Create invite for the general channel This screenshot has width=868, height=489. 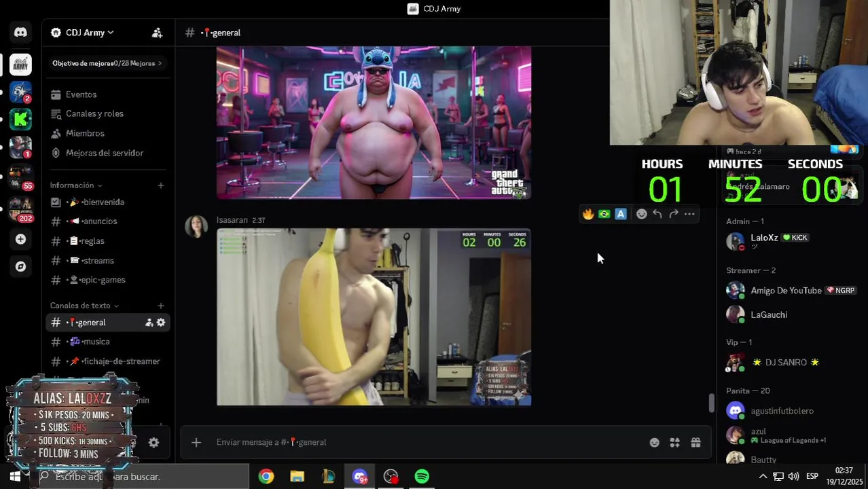point(149,323)
